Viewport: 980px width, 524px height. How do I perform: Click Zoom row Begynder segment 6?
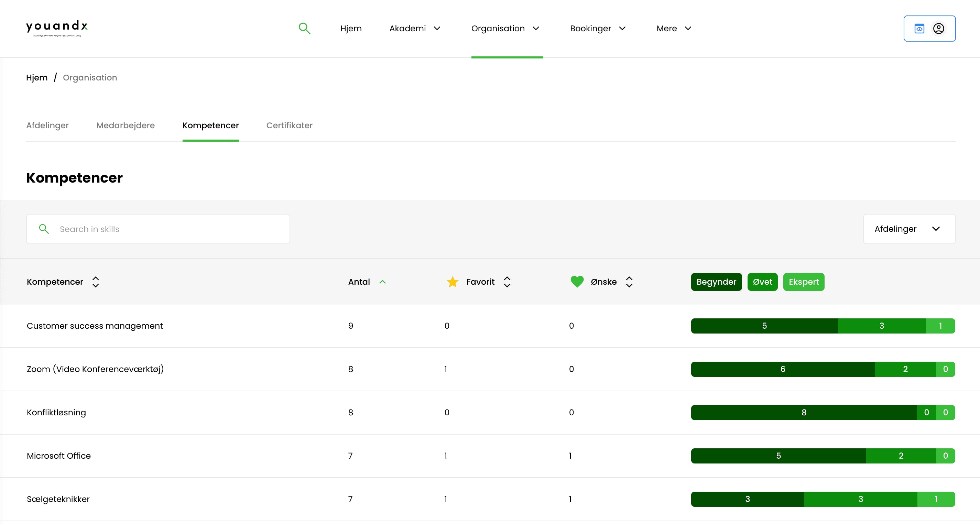[x=783, y=369]
